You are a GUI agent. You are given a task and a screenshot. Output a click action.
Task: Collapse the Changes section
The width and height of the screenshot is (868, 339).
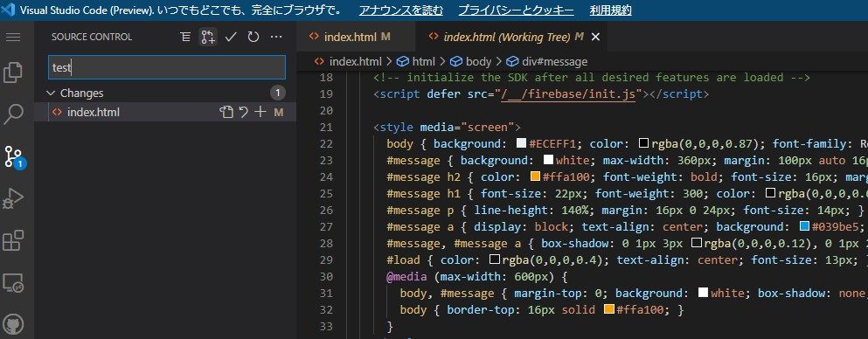[x=51, y=93]
